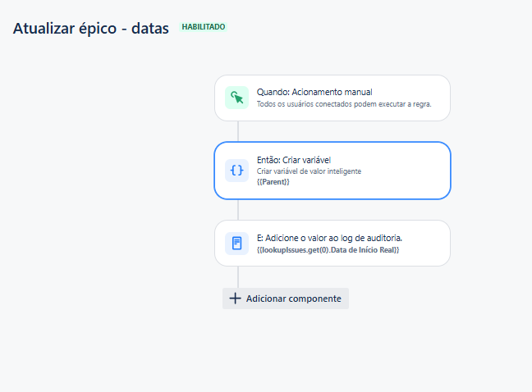Click the connector line above Adicionar componente
Image resolution: width=532 pixels, height=392 pixels.
pos(238,277)
